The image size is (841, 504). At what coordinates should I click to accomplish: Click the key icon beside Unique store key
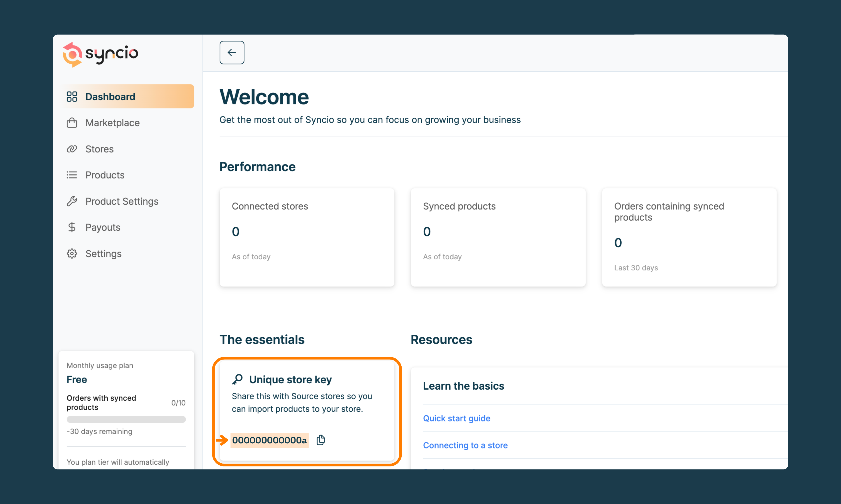coord(237,379)
